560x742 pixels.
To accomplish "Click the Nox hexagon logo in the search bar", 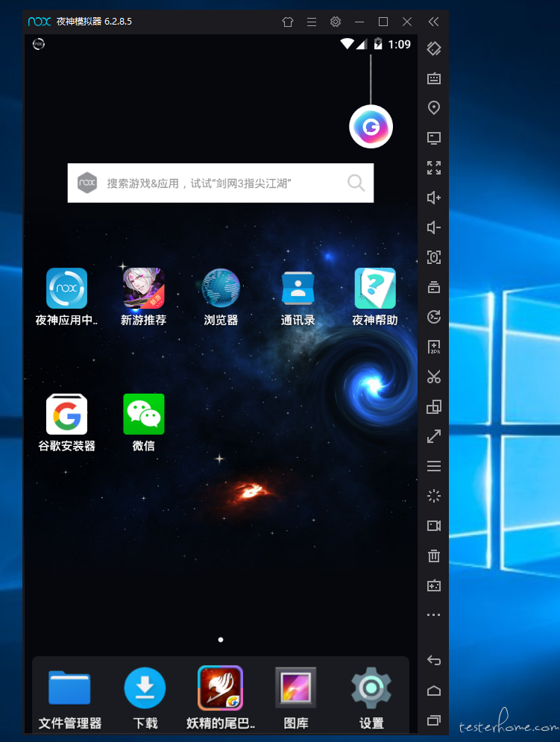I will [87, 183].
